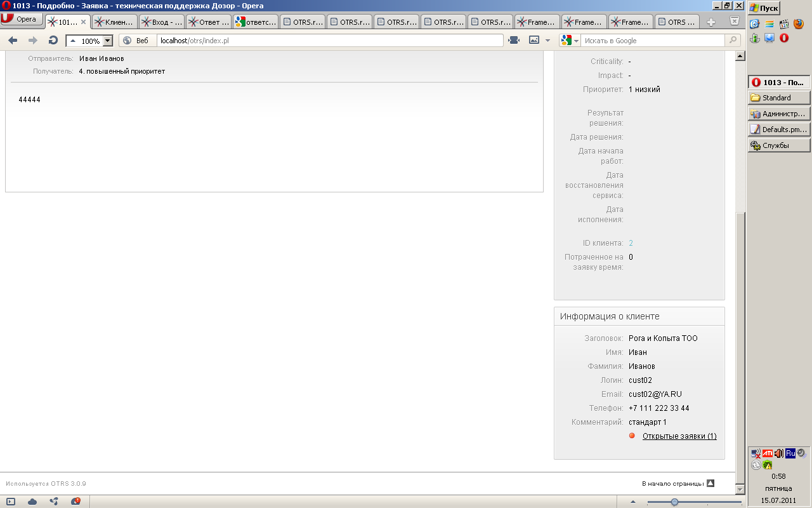Click the tray clock showing 0:58
The width and height of the screenshot is (812, 508).
click(x=778, y=476)
